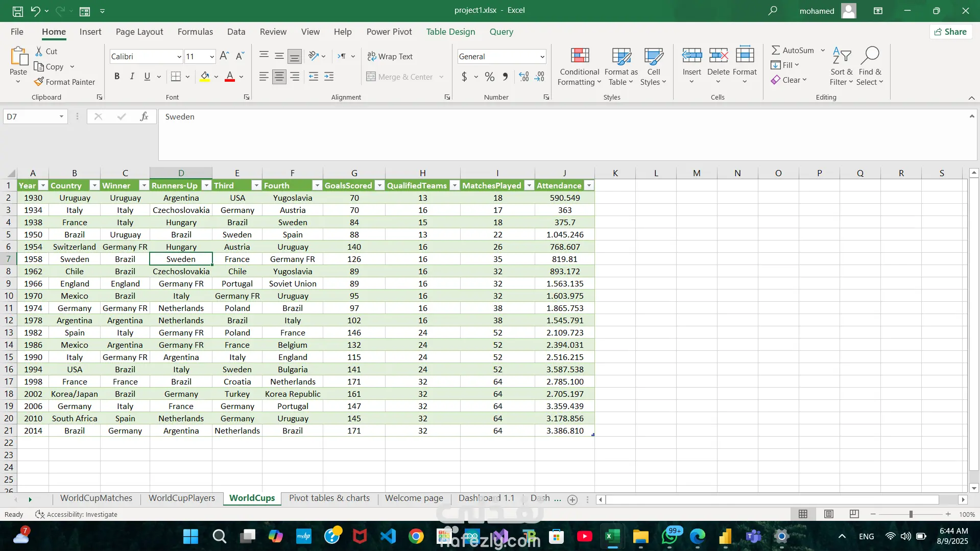The height and width of the screenshot is (551, 980).
Task: Open Cell Styles gallery icon
Action: [654, 56]
